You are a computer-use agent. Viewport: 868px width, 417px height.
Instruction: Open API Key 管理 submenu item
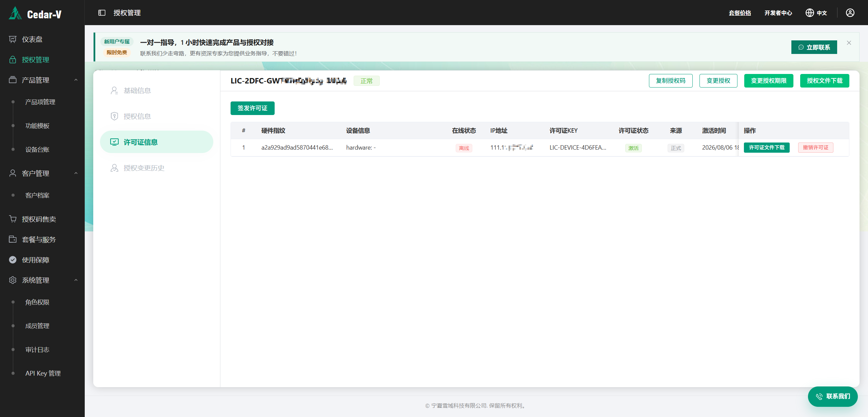click(43, 374)
